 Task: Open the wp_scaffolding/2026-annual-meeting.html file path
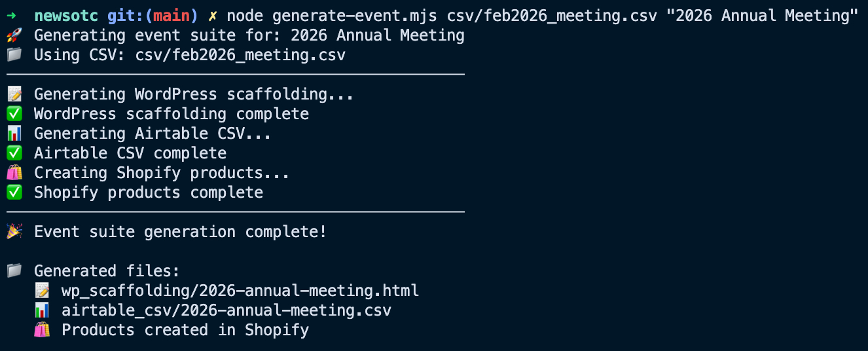pos(240,291)
